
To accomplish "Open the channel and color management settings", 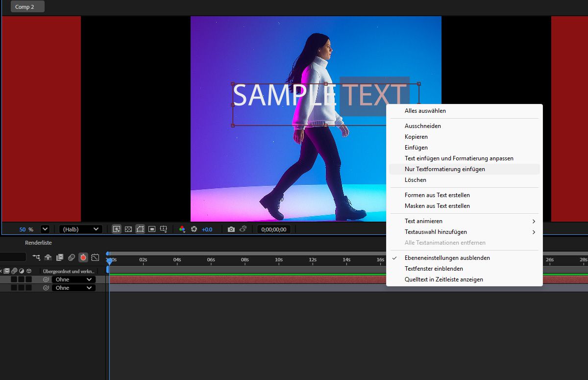I will 183,229.
